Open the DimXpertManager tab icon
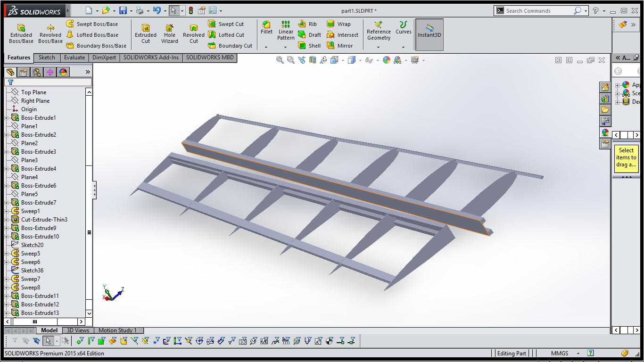 coord(50,72)
